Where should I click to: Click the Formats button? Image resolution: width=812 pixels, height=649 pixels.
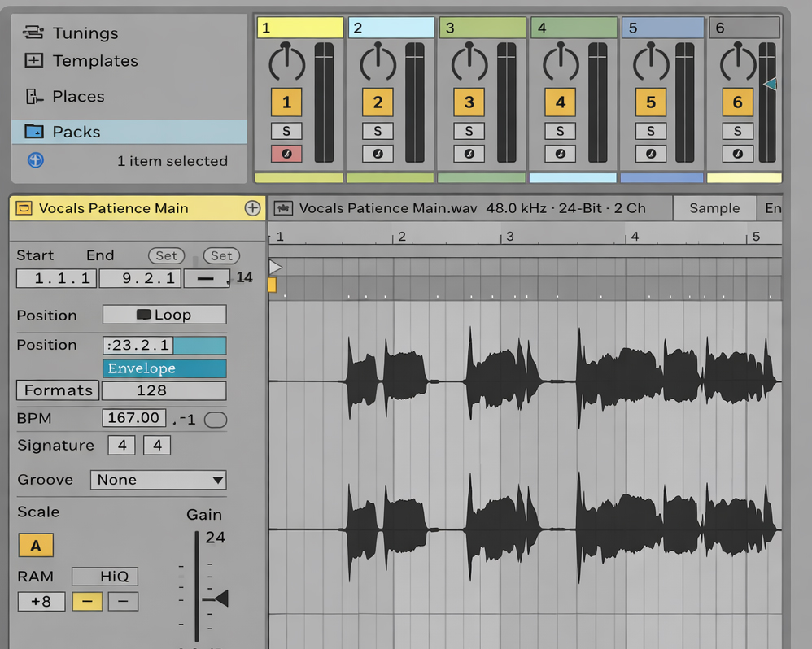[x=58, y=390]
